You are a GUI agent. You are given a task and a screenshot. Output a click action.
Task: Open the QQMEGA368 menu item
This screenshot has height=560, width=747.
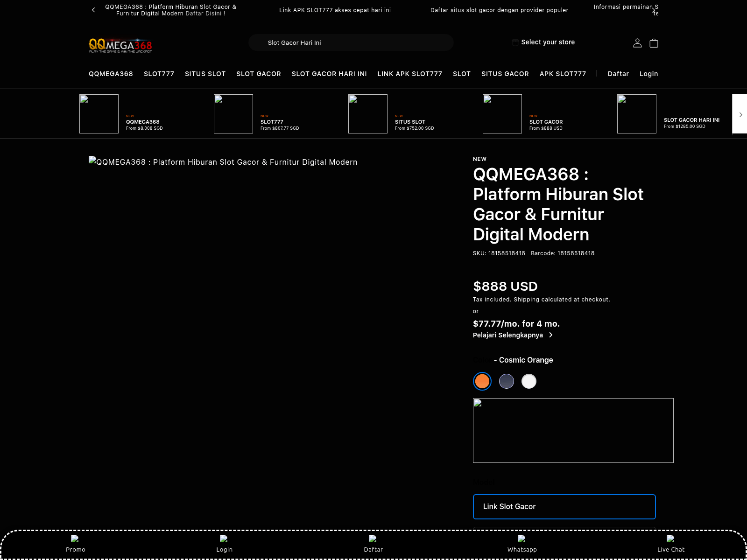pos(111,74)
